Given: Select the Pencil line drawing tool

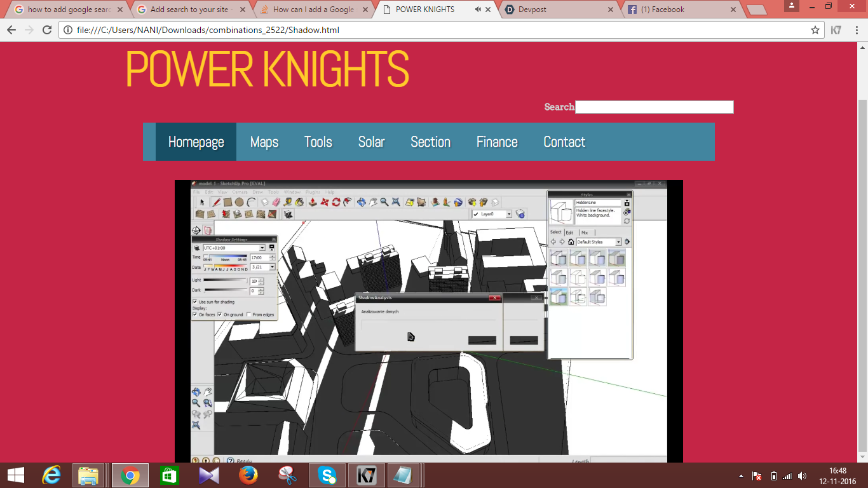Looking at the screenshot, I should pos(216,202).
